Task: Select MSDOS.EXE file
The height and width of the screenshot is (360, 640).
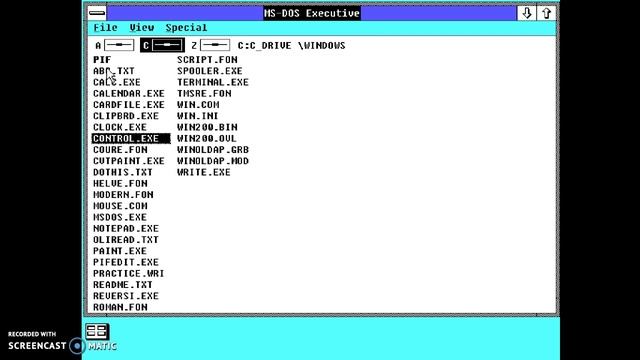Action: (x=120, y=217)
